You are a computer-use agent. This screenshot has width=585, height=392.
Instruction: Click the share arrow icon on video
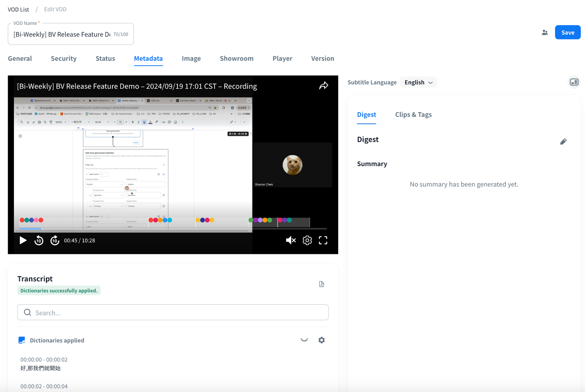pos(324,86)
